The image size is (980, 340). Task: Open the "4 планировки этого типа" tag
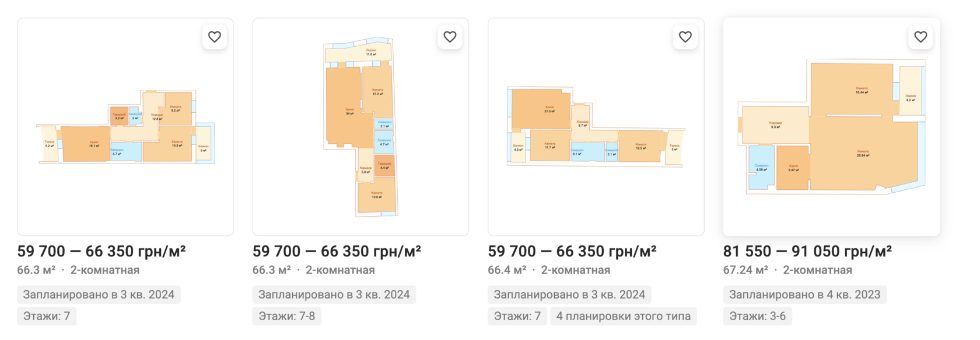tap(623, 316)
